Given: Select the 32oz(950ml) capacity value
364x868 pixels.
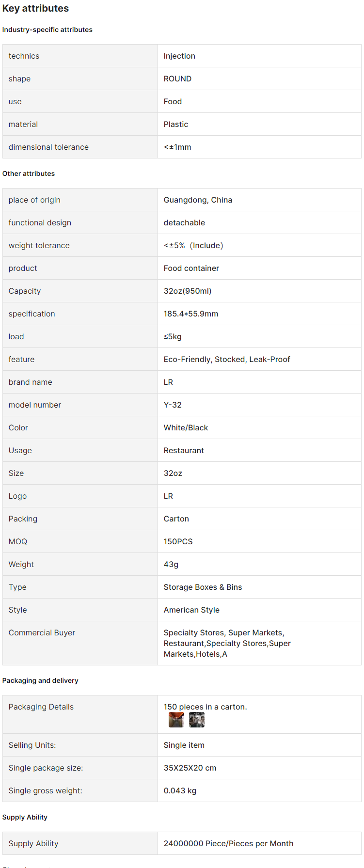Looking at the screenshot, I should click(188, 291).
